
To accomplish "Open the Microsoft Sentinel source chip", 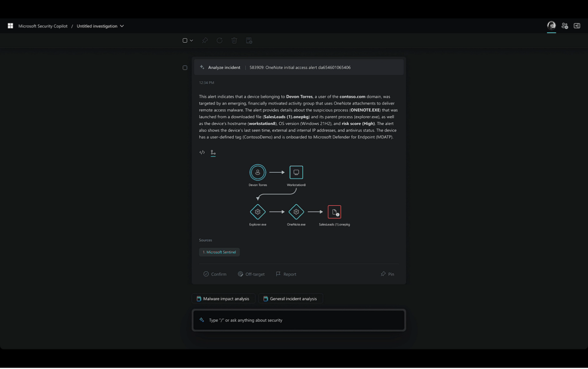I will (219, 252).
